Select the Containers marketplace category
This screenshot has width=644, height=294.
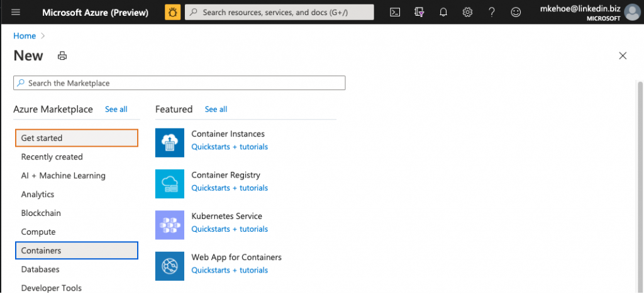point(76,251)
